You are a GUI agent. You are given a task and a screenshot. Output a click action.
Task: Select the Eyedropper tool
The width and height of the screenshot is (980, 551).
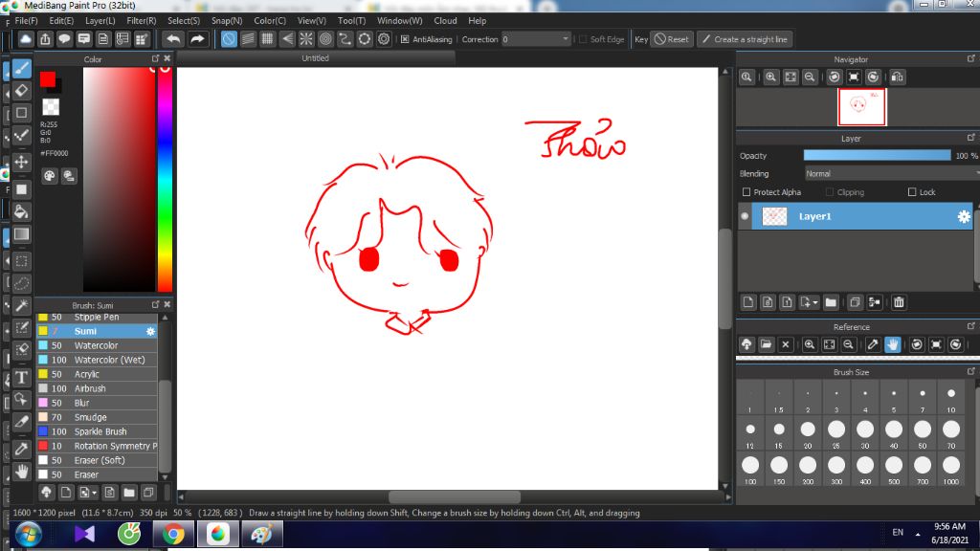click(x=21, y=449)
